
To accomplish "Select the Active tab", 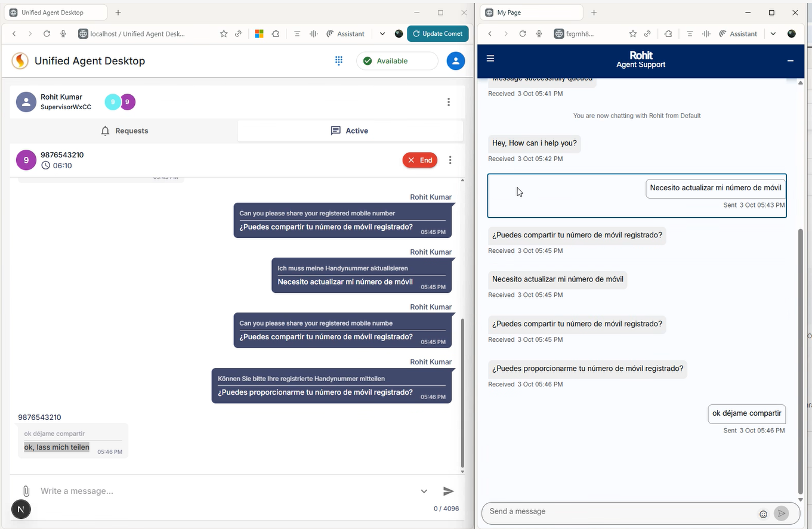I will click(350, 131).
